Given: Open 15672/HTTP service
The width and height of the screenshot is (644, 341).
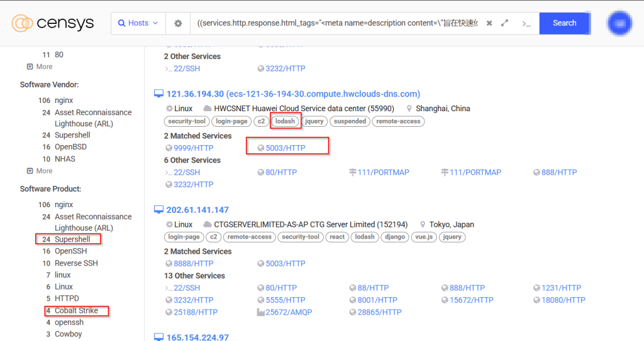Looking at the screenshot, I should [x=472, y=300].
